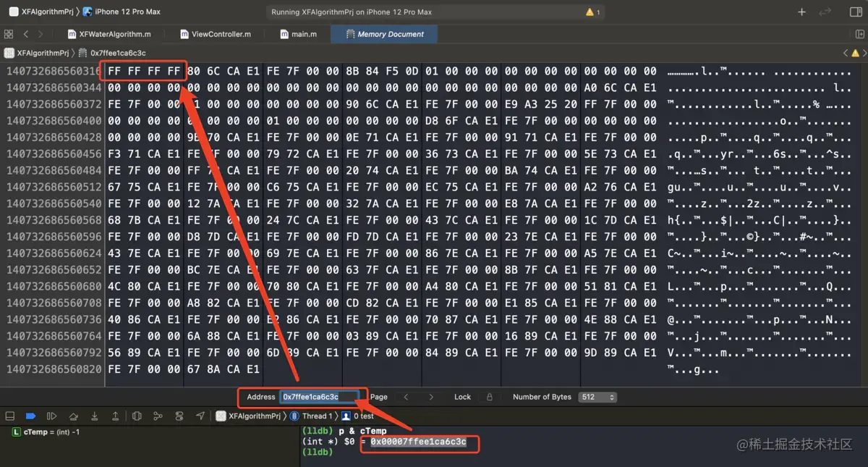Jump to next issue chevron

pyautogui.click(x=864, y=53)
